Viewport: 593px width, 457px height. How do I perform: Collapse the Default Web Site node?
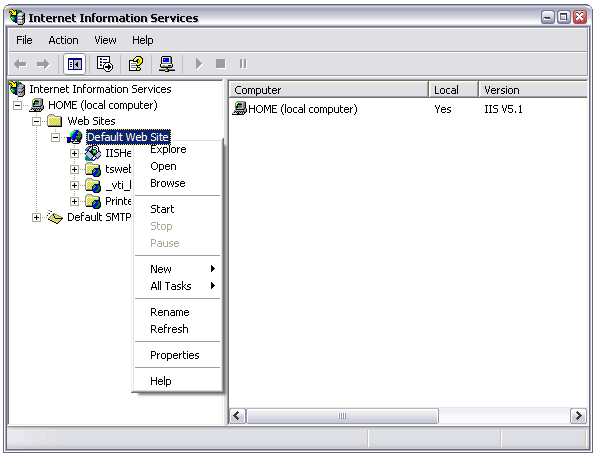point(55,137)
